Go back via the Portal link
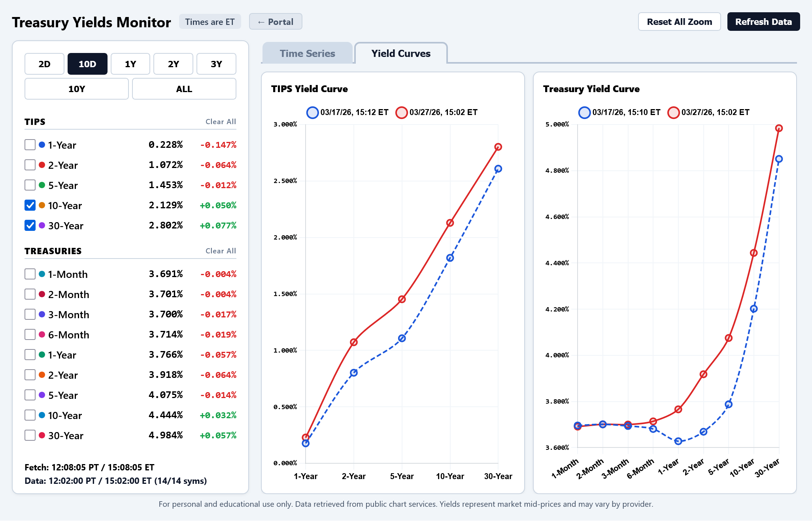Screen dimensions: 812x521 pyautogui.click(x=276, y=22)
